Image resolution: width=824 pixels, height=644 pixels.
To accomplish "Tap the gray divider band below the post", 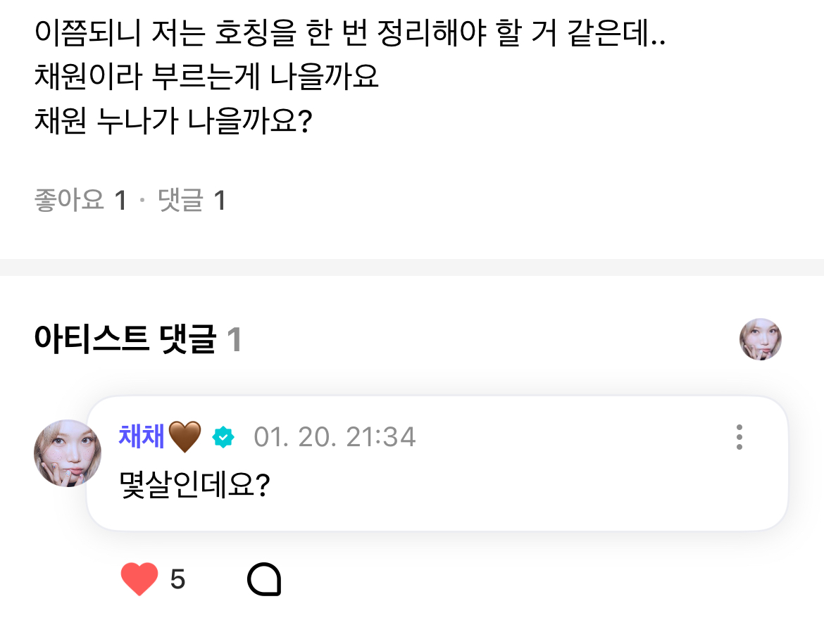I will [412, 267].
